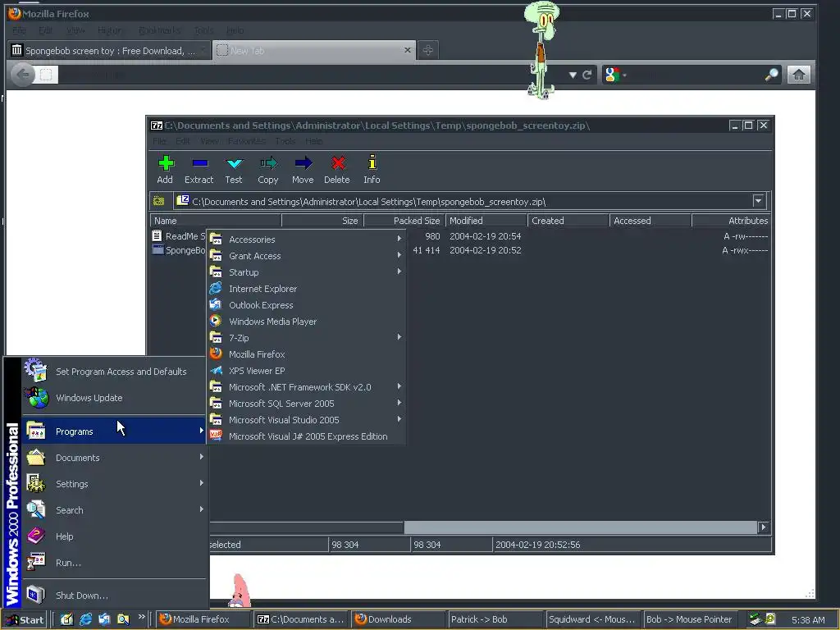Screen dimensions: 840x630
Task: Open the Settings submenu in Start menu
Action: (x=114, y=484)
